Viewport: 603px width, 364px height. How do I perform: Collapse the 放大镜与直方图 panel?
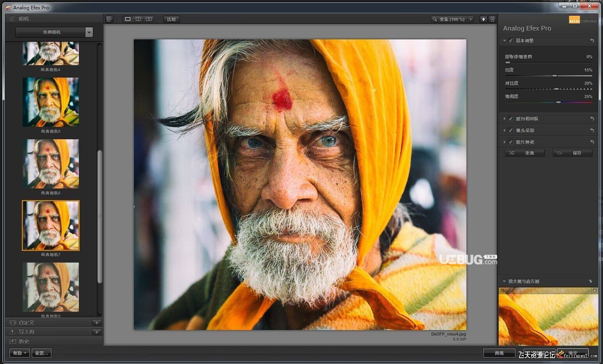[504, 281]
